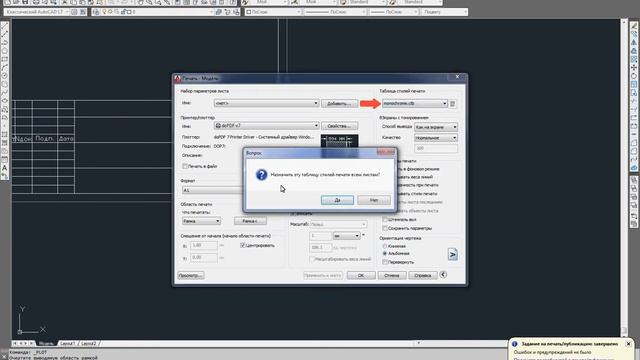640x360 pixels.
Task: Open the monochrome.ctb plot style dropdown
Action: click(x=415, y=104)
